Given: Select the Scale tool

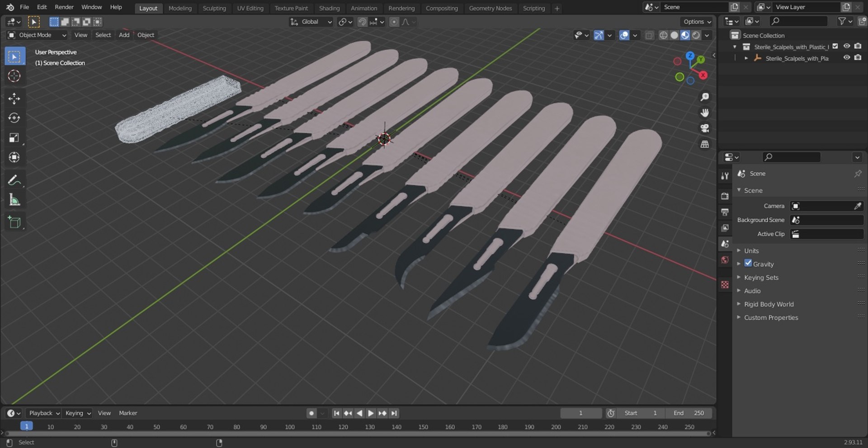Looking at the screenshot, I should tap(14, 138).
